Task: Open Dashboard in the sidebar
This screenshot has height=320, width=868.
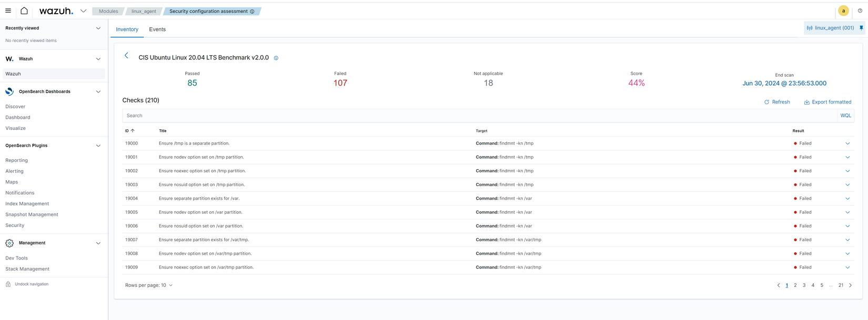Action: 18,117
